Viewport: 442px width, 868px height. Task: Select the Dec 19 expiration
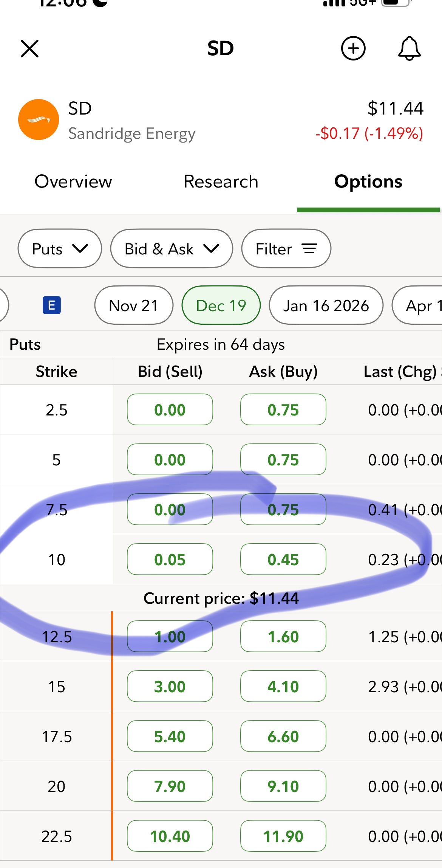[x=221, y=305]
